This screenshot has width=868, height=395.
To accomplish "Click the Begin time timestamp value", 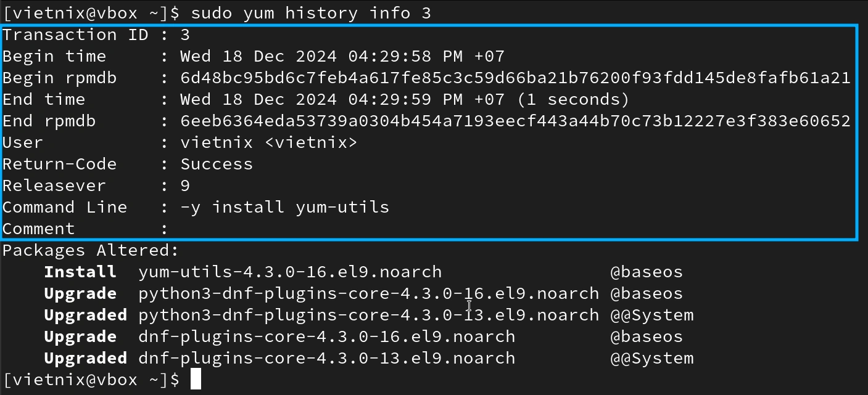I will (x=342, y=56).
